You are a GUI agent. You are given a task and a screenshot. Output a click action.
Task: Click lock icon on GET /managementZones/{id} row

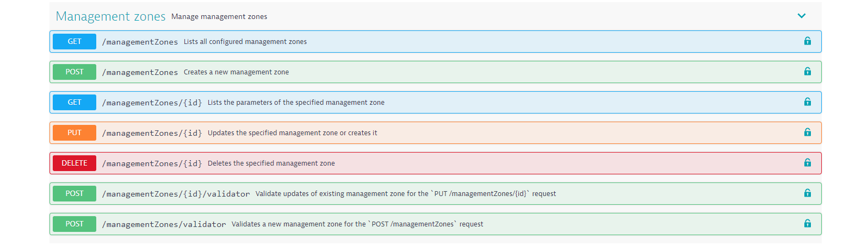pos(808,102)
